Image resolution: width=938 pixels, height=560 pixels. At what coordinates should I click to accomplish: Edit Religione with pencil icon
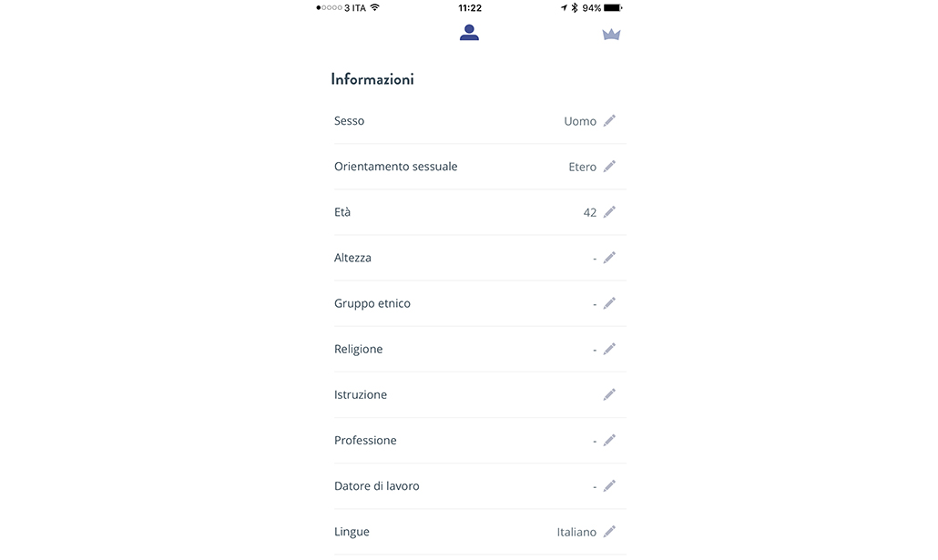click(609, 348)
